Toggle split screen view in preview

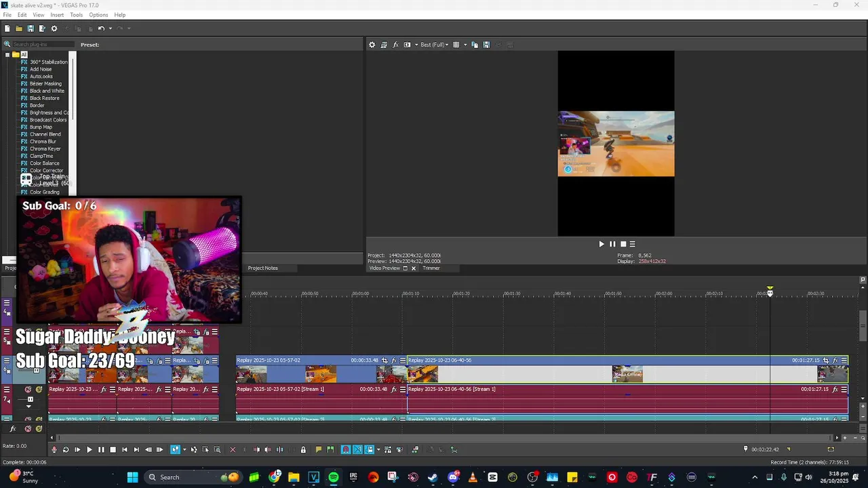point(407,45)
